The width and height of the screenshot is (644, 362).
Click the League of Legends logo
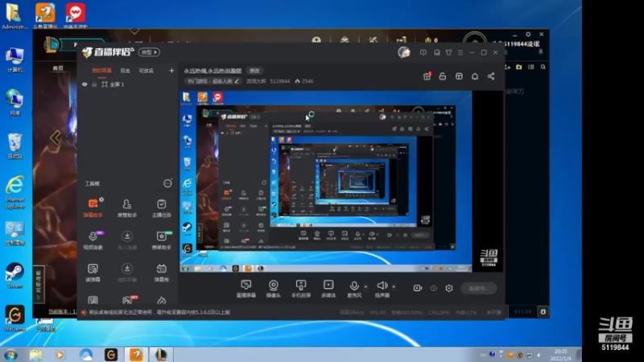tap(52, 44)
